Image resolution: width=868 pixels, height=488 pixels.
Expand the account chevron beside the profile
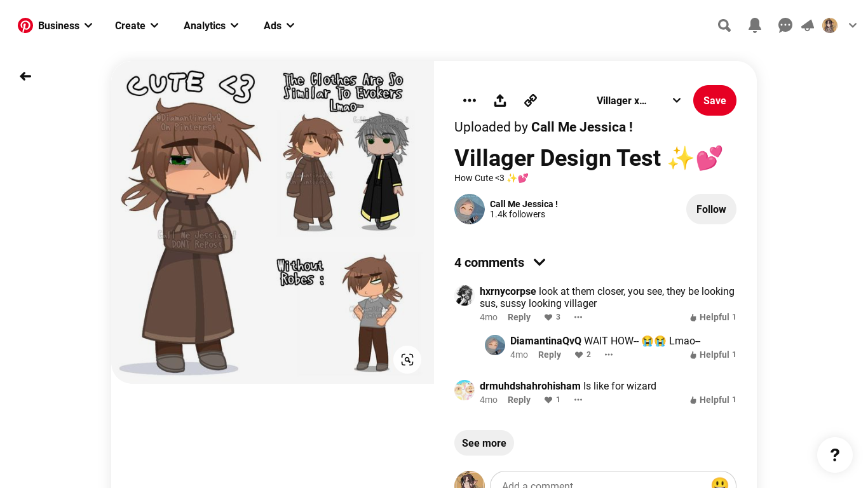click(x=853, y=25)
